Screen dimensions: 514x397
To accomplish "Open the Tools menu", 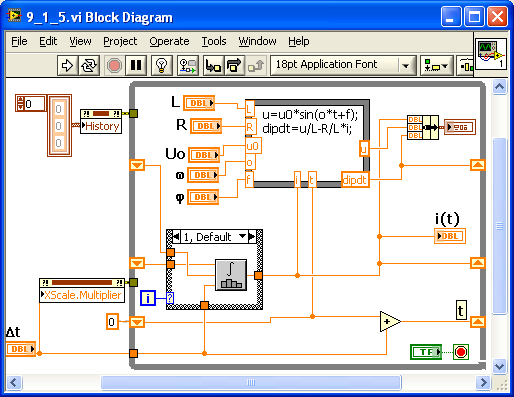I will [x=214, y=41].
